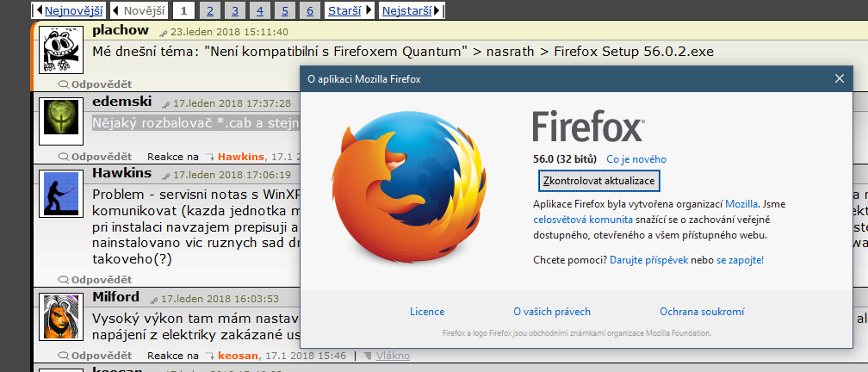Open page 4 of pagination
Image resolution: width=868 pixels, height=372 pixels.
pos(260,10)
